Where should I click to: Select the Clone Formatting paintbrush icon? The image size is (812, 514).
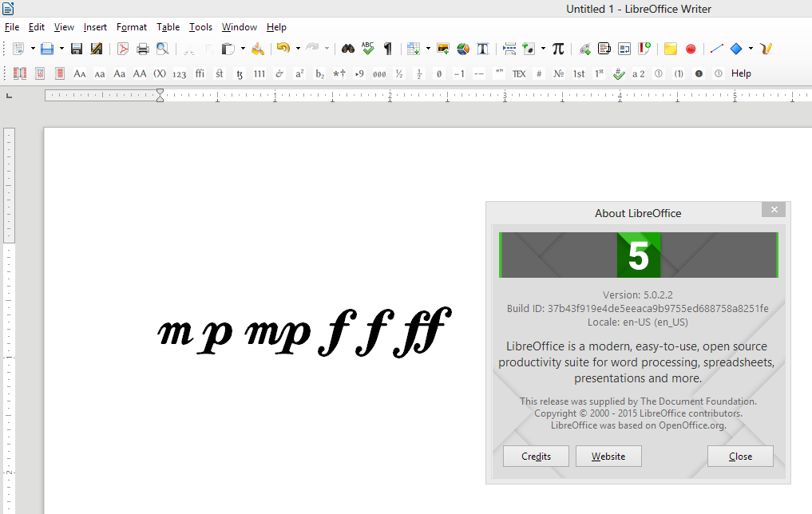point(257,49)
